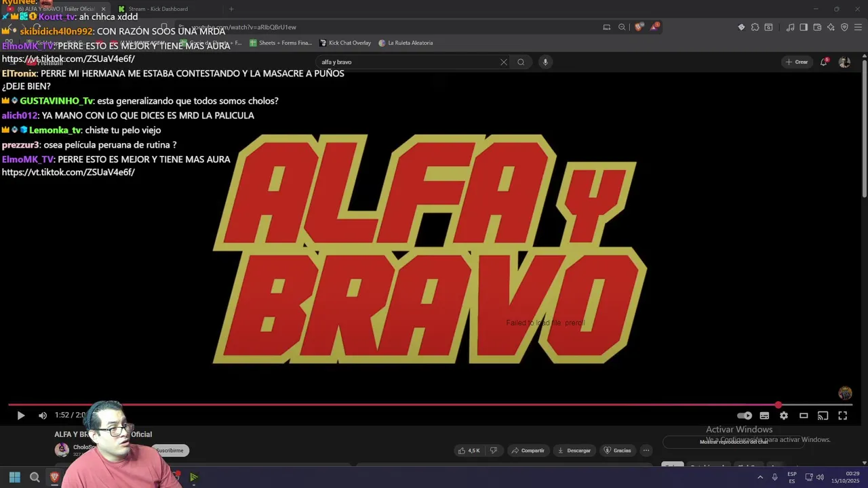The image size is (868, 488).
Task: Open the Crear button
Action: pos(797,62)
